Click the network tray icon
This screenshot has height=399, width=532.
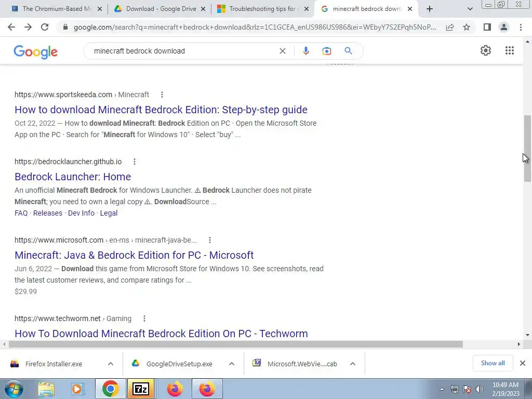[454, 389]
